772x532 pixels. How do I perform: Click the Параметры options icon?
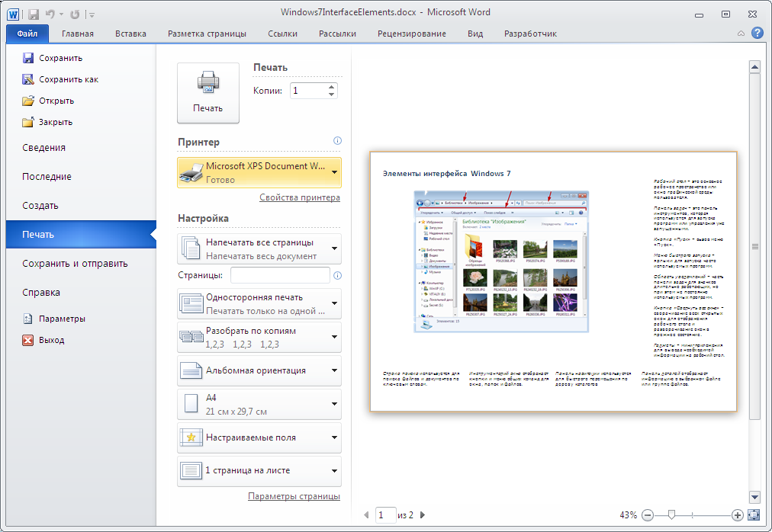(x=28, y=319)
